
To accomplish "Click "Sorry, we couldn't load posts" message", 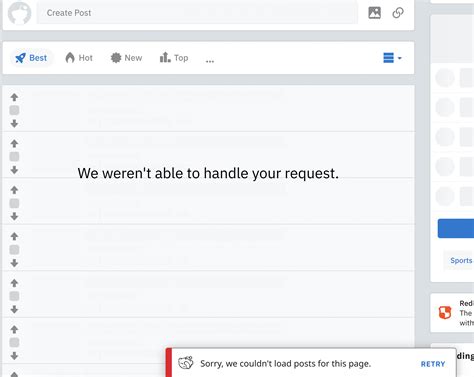I will (286, 363).
